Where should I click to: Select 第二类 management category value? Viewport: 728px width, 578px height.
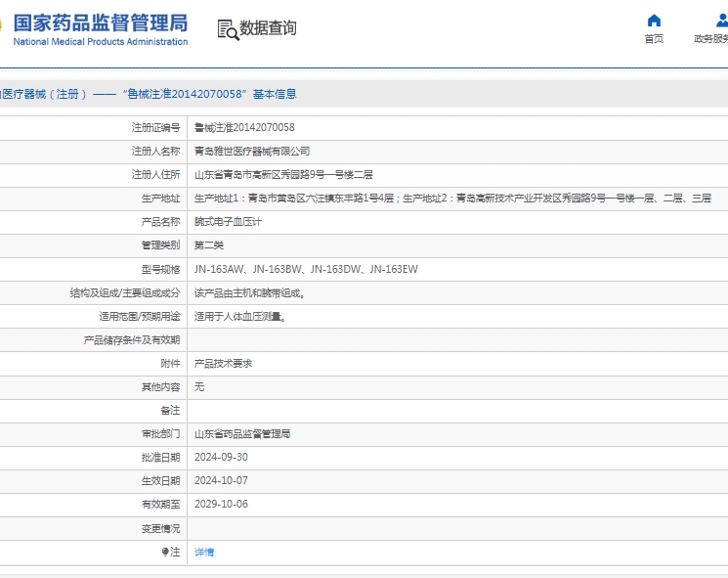(x=209, y=245)
